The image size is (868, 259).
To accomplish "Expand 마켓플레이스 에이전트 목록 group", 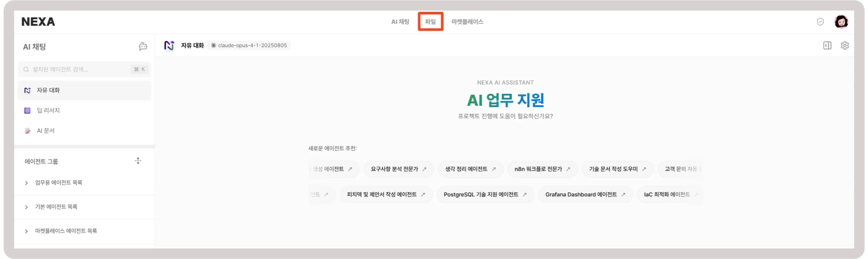I will coord(84,231).
